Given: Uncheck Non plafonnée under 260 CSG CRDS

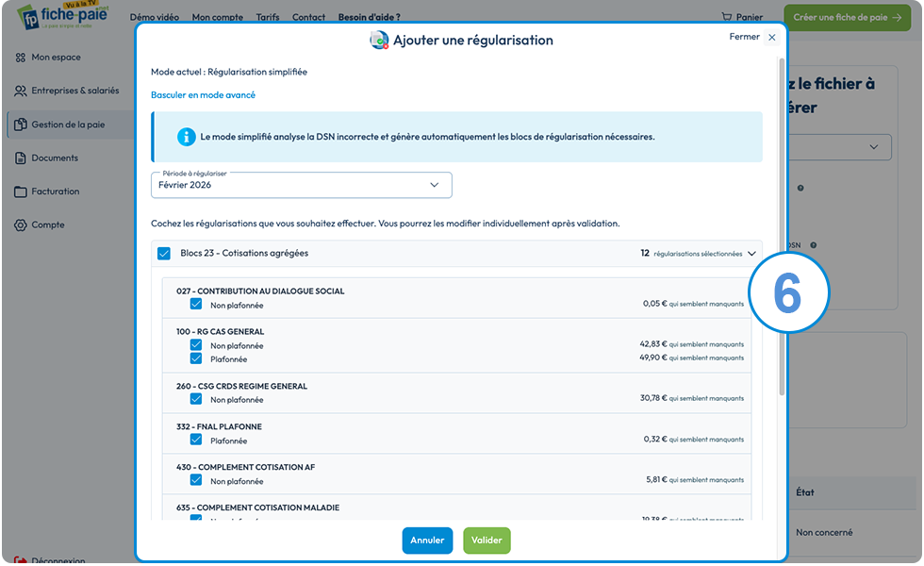Looking at the screenshot, I should [196, 399].
